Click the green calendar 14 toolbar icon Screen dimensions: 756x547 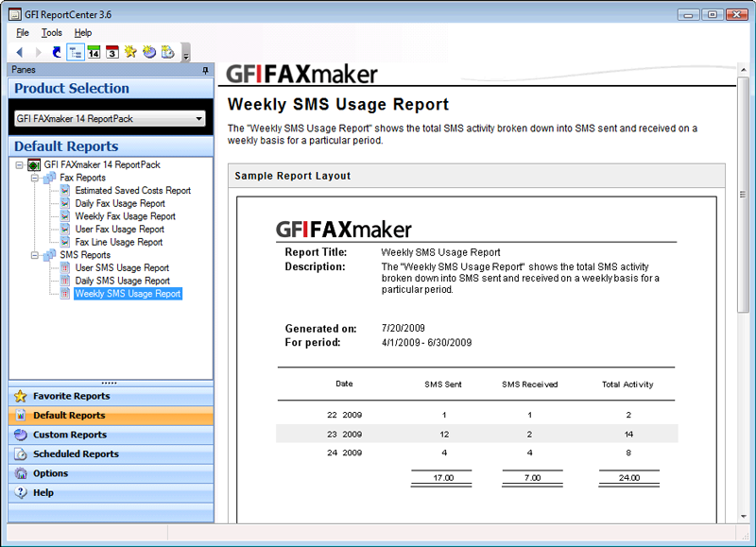click(94, 52)
